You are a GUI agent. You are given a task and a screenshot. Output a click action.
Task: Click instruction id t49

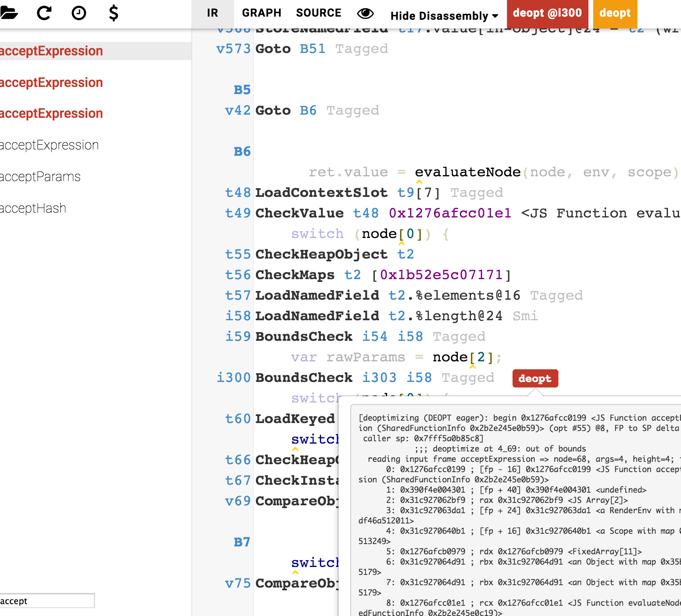pyautogui.click(x=238, y=213)
